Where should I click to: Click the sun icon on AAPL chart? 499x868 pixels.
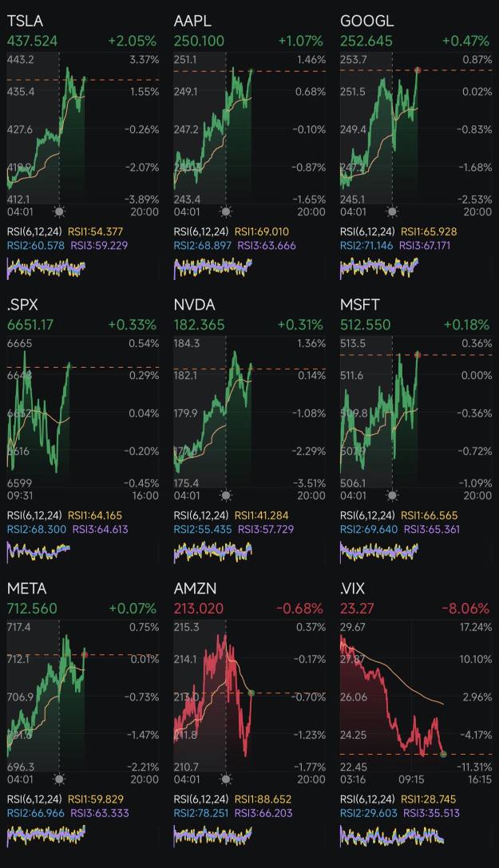point(226,211)
